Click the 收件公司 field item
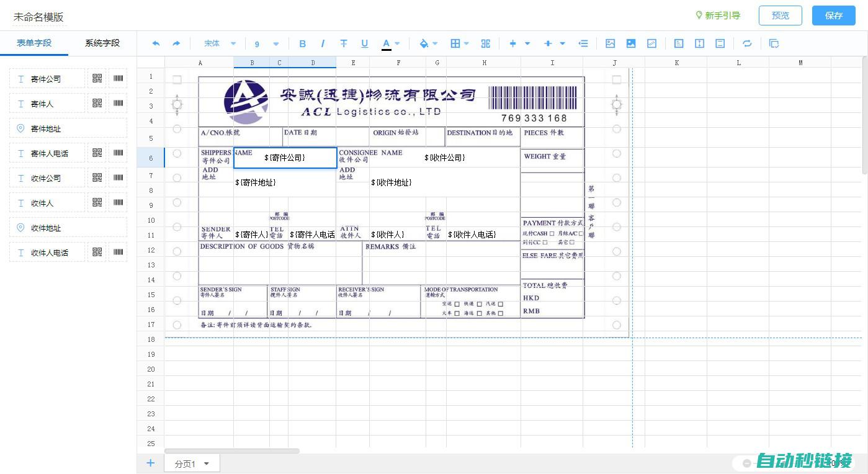Viewport: 868px width, 474px height. [47, 177]
